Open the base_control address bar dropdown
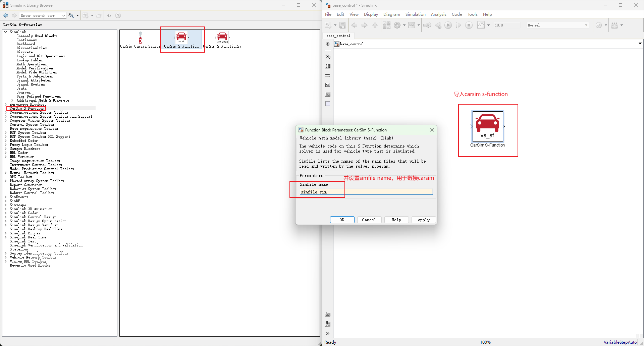Image resolution: width=644 pixels, height=346 pixels. (x=640, y=44)
